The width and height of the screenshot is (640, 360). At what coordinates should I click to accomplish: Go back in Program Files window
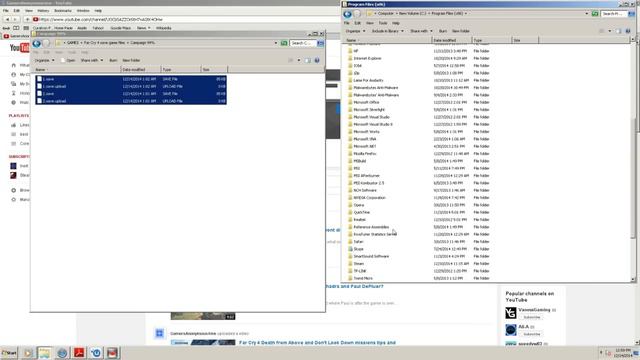point(347,14)
